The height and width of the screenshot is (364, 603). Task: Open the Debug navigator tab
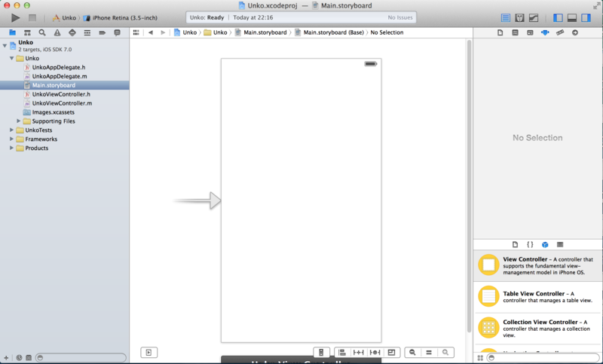tap(87, 32)
